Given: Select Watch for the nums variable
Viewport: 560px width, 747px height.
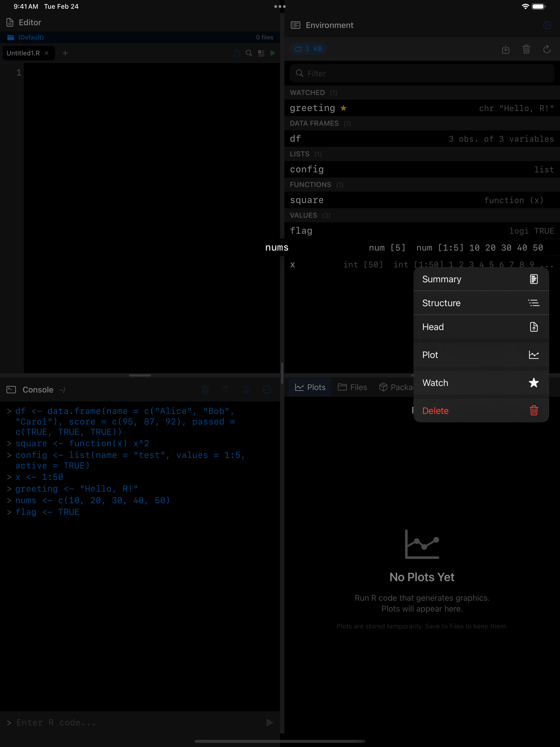Looking at the screenshot, I should click(481, 383).
